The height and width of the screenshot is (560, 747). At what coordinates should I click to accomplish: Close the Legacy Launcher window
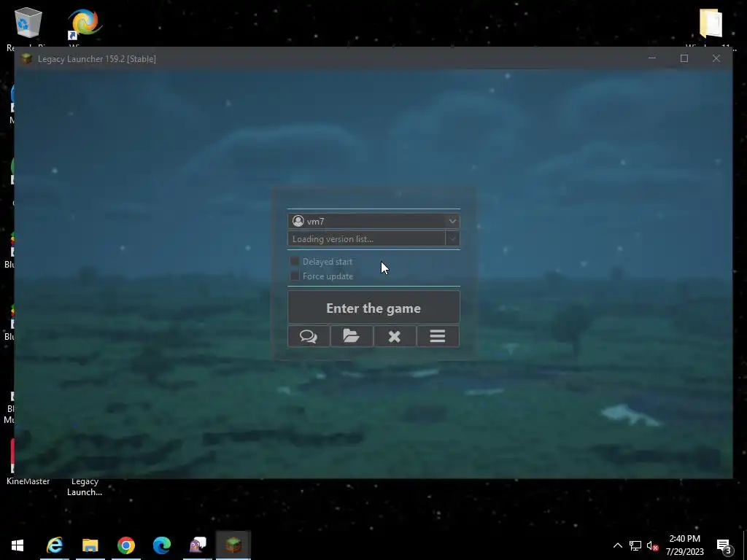716,58
